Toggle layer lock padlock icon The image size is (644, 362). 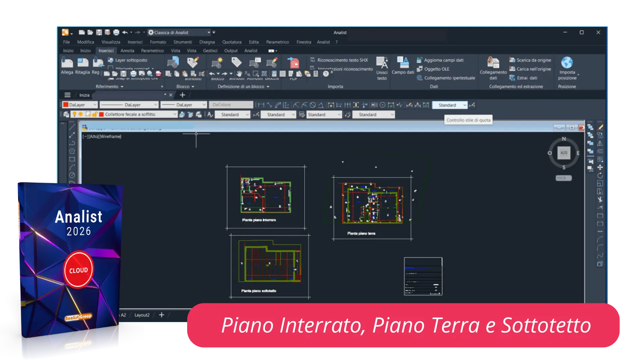tap(95, 114)
